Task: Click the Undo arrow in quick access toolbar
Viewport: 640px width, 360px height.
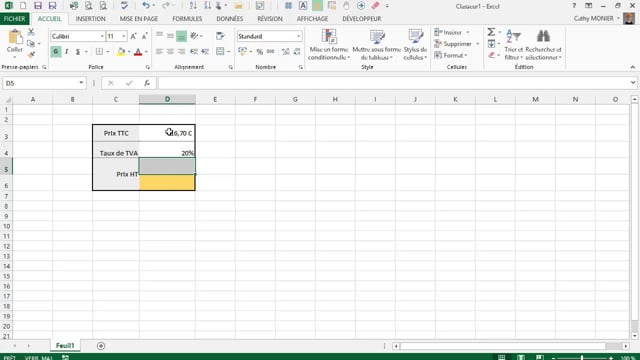Action: click(x=145, y=6)
